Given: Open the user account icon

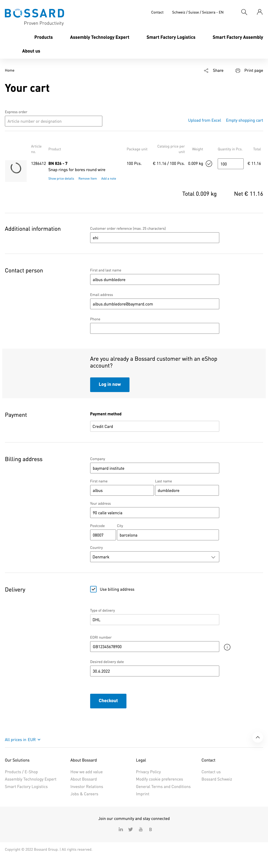Looking at the screenshot, I should tap(260, 12).
